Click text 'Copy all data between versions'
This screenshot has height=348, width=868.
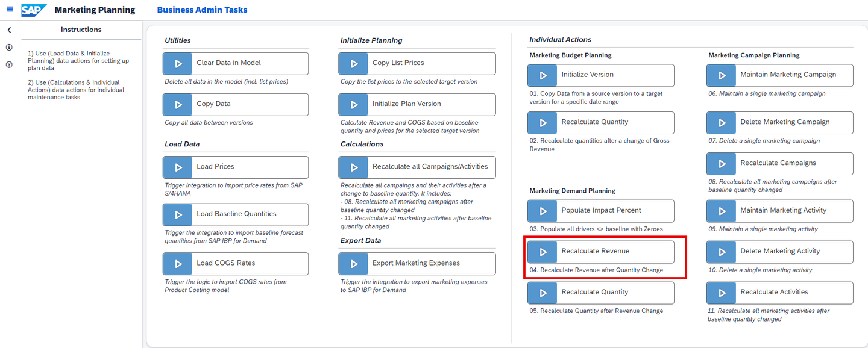coord(209,122)
